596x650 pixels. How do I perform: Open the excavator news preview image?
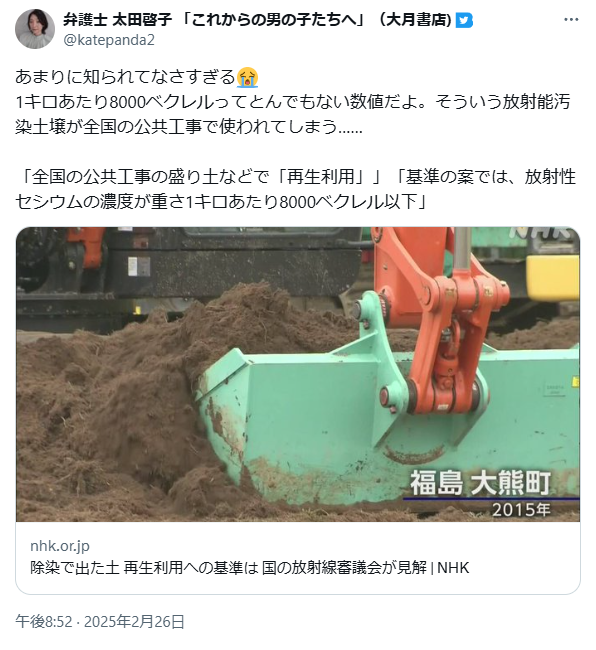point(298,374)
